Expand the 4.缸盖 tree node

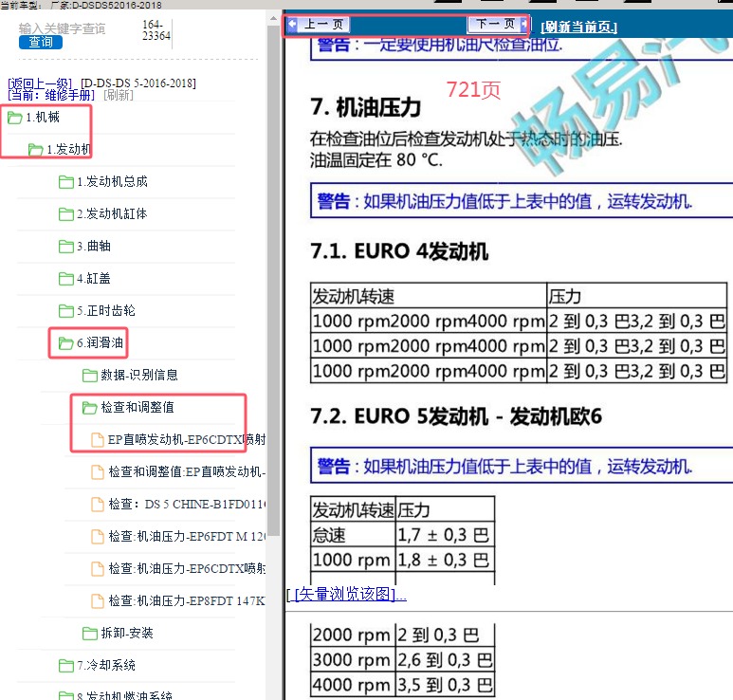click(94, 278)
